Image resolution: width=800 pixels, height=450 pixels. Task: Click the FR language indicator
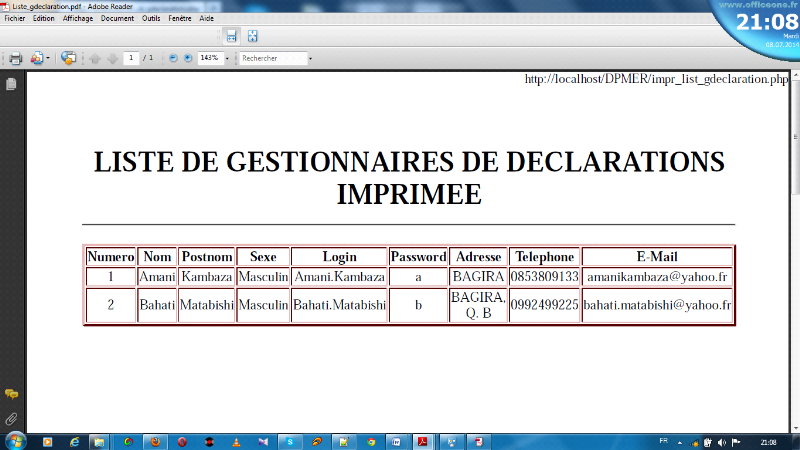663,441
